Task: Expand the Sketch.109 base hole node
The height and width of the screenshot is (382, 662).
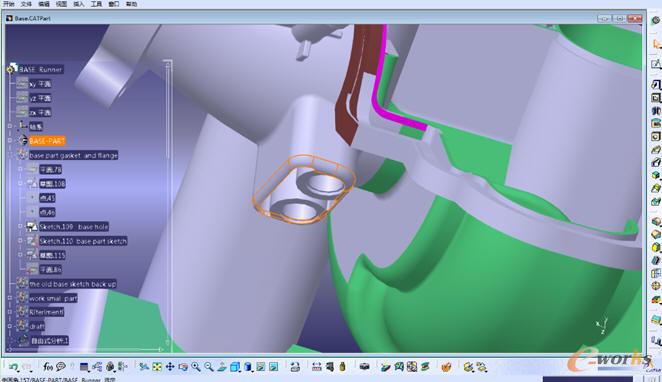Action: coord(20,227)
